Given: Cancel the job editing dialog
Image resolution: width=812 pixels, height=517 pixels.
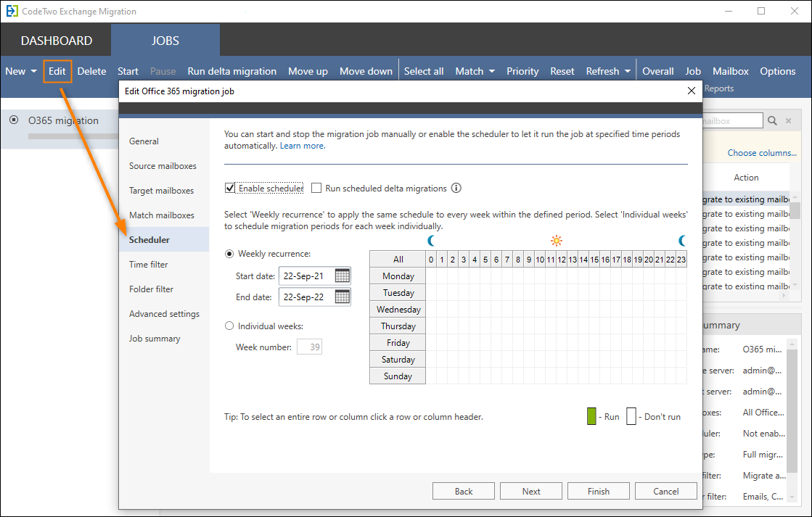Looking at the screenshot, I should pyautogui.click(x=666, y=491).
